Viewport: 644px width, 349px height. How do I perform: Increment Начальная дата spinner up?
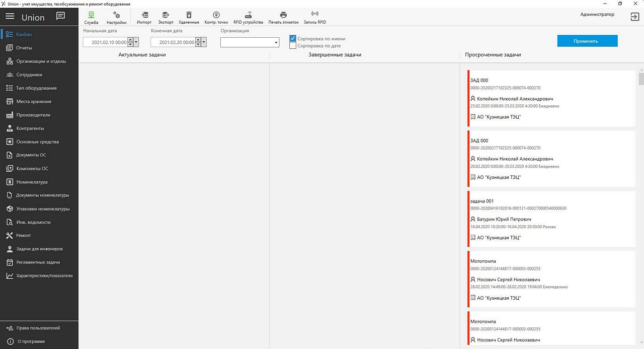click(x=130, y=40)
